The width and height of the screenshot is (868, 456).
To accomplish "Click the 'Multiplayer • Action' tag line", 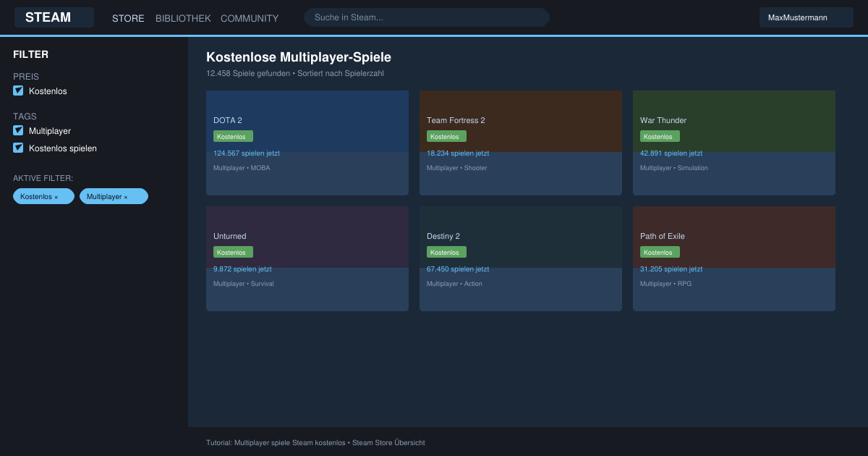I will point(454,284).
